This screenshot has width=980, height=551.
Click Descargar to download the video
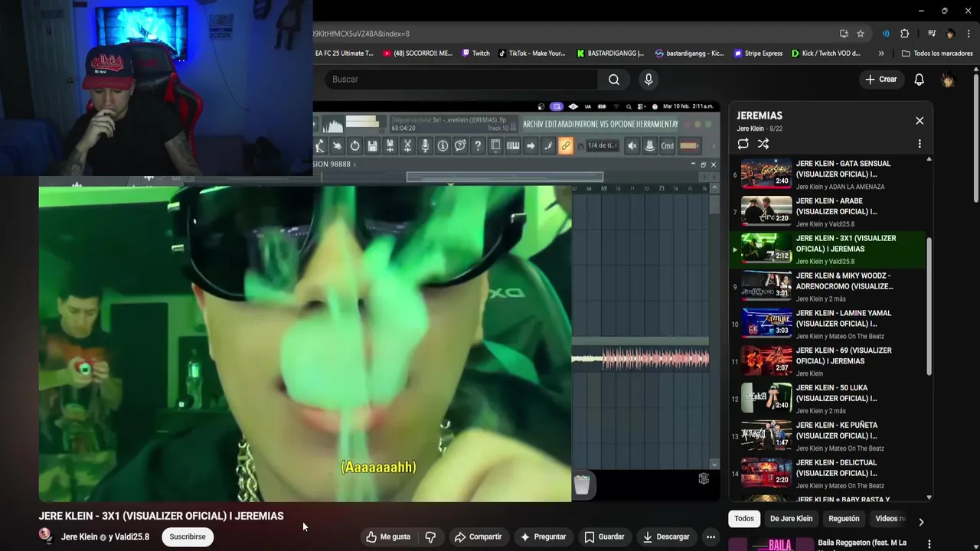coord(666,537)
